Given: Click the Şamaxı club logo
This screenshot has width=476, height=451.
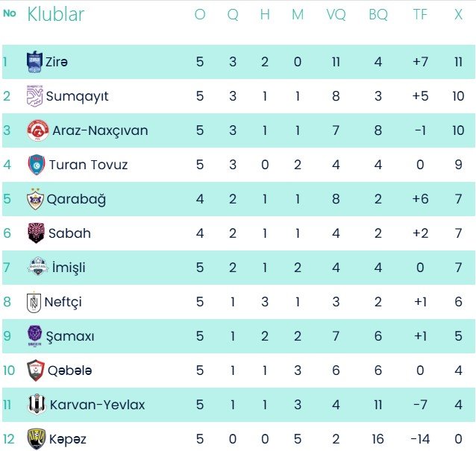Looking at the screenshot, I should click(35, 336).
